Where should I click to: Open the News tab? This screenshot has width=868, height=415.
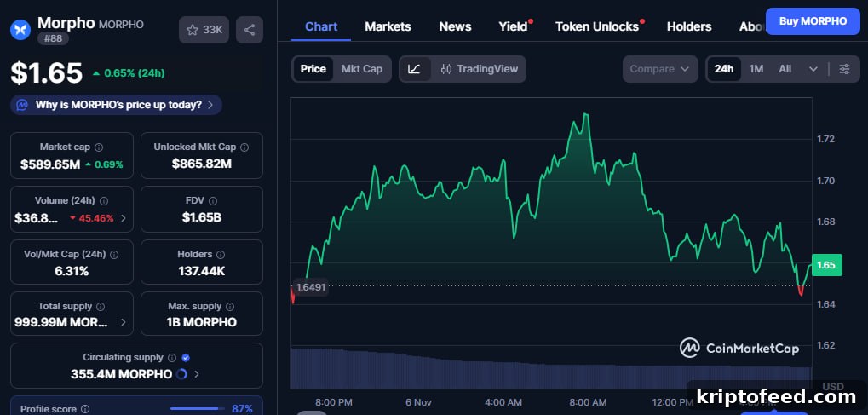tap(455, 26)
